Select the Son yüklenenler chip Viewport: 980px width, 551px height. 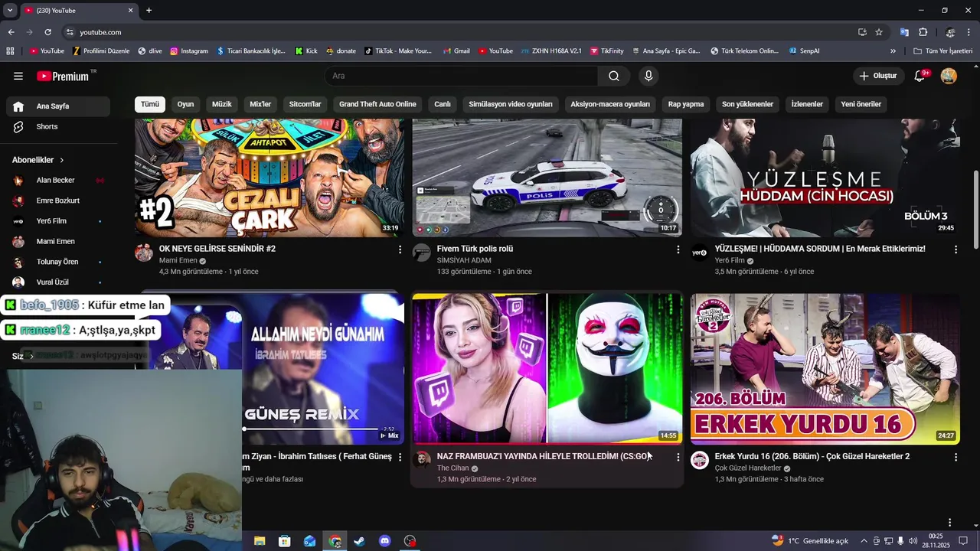click(748, 104)
